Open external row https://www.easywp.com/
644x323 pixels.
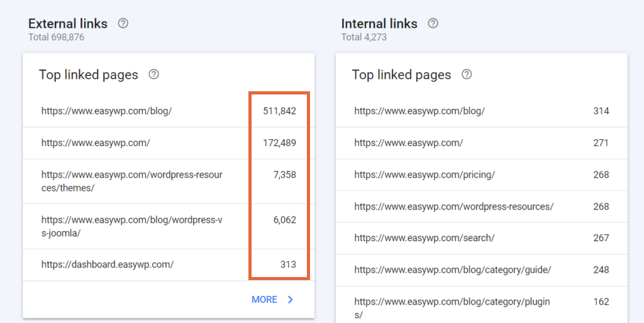click(169, 143)
